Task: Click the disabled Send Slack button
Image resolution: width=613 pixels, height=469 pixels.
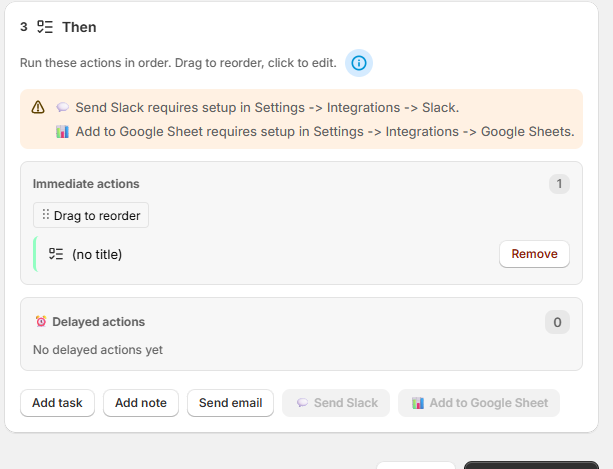Action: point(336,403)
